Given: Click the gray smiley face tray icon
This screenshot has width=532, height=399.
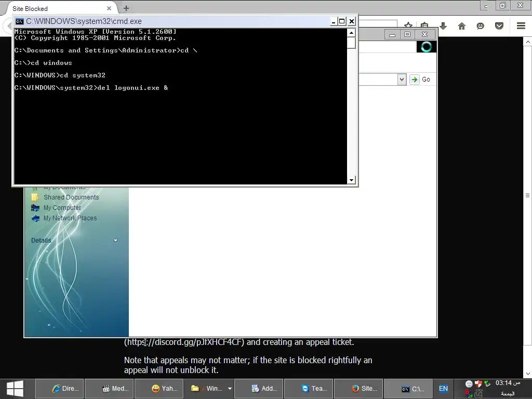Looking at the screenshot, I should point(469,384).
